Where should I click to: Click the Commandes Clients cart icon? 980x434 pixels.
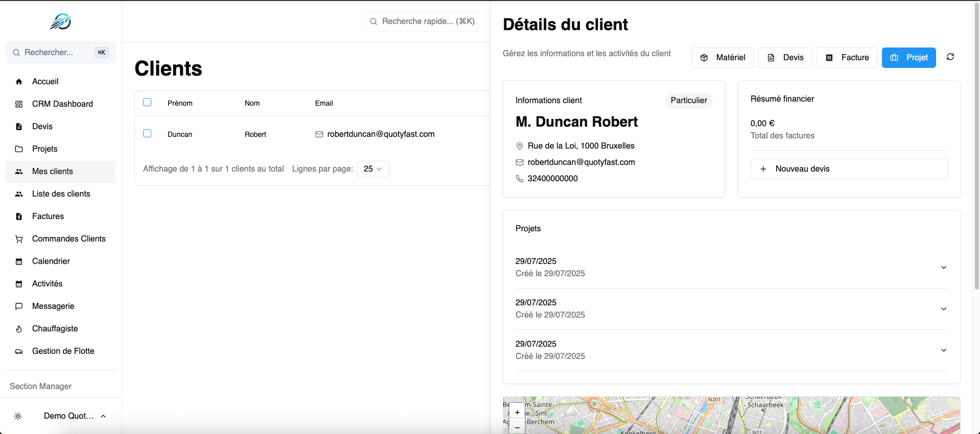pos(19,239)
